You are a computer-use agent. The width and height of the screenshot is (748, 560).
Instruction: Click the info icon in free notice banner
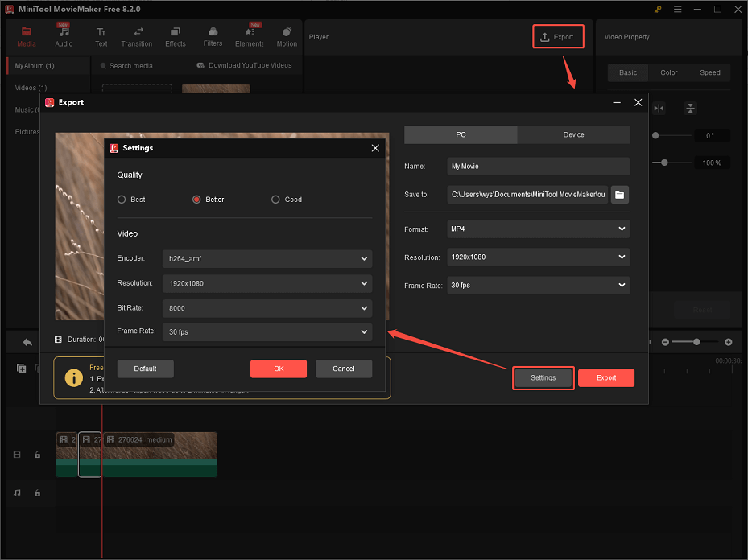(74, 377)
